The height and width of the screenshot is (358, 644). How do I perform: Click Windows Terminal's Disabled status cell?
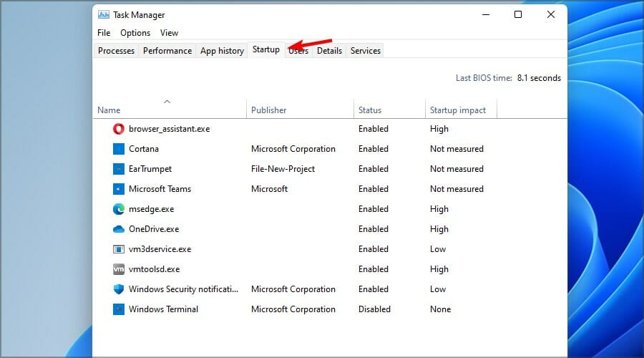coord(374,309)
